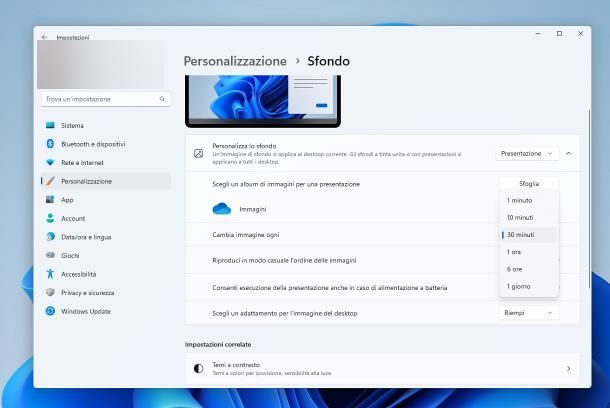610x408 pixels.
Task: Click the Privacy e sicurezza shield icon
Action: pos(50,292)
